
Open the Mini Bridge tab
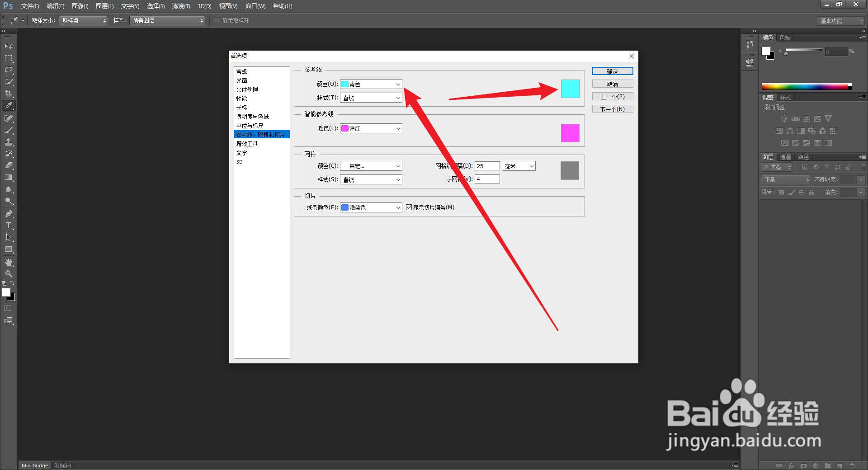tap(35, 465)
